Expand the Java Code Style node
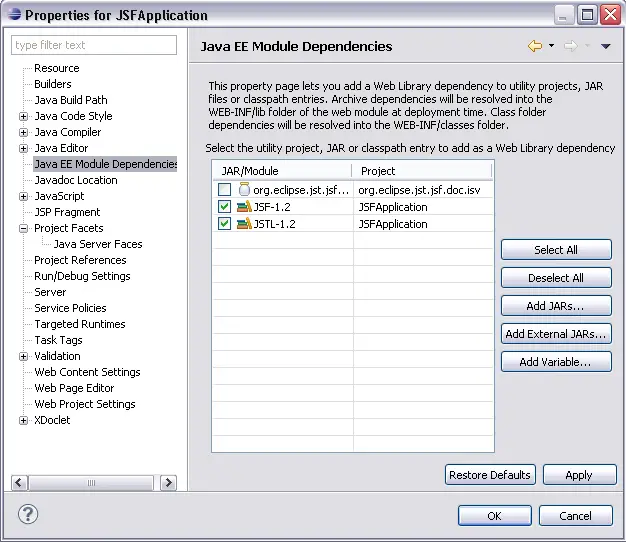This screenshot has width=626, height=542. coord(23,116)
